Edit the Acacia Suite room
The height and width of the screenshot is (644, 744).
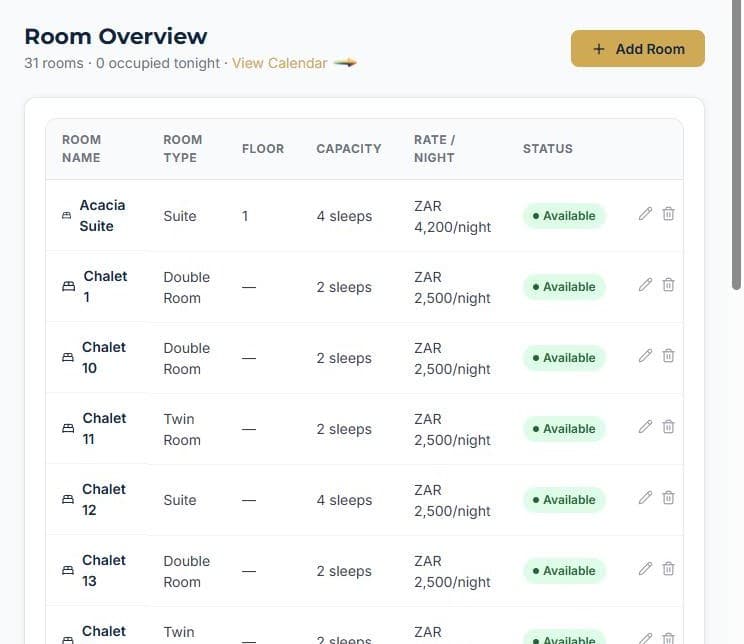tap(645, 214)
